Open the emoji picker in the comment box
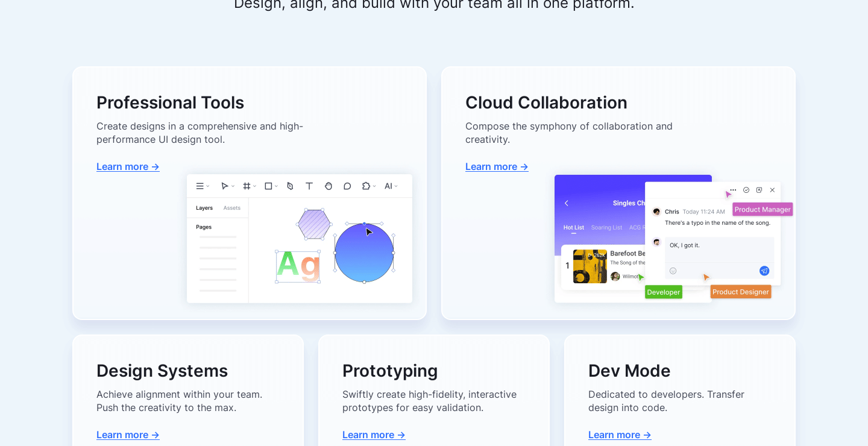Image resolution: width=868 pixels, height=446 pixels. (673, 271)
